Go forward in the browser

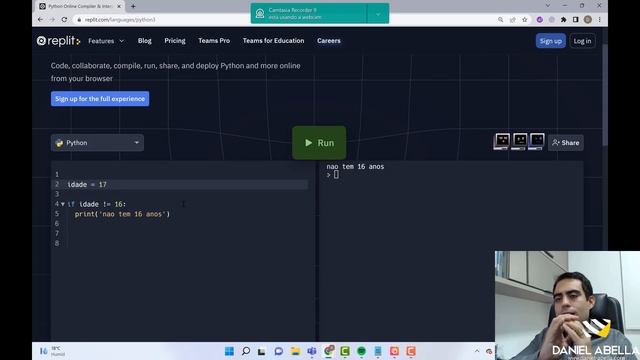(52, 20)
